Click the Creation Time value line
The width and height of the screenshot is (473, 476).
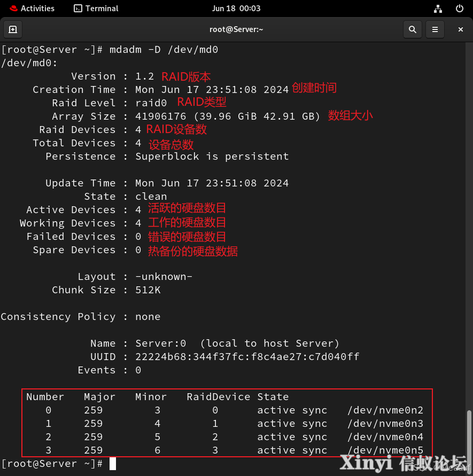pos(212,90)
